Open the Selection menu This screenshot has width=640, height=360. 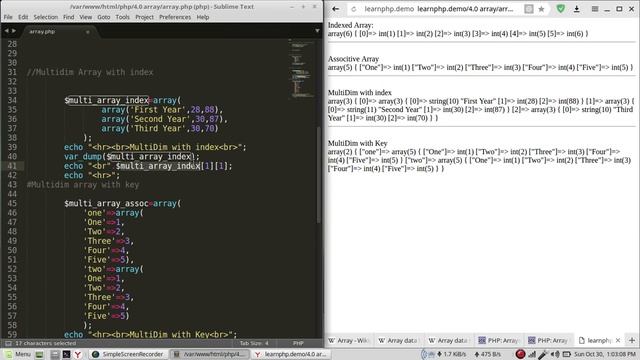46,17
